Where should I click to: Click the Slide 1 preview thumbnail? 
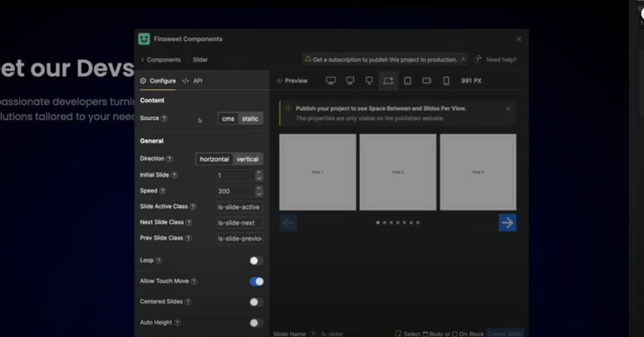(x=318, y=172)
